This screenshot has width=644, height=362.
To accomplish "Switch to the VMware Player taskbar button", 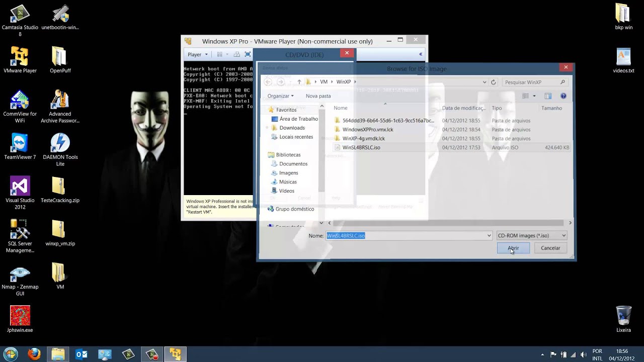I will tap(176, 354).
